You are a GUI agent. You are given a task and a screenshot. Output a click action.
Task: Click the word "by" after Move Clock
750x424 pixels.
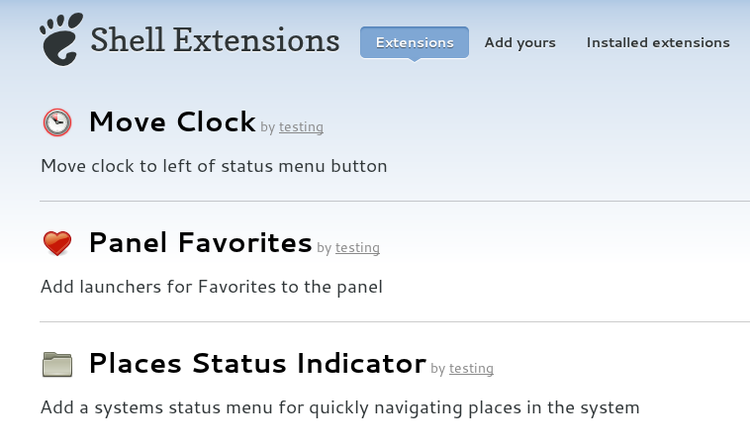[267, 128]
